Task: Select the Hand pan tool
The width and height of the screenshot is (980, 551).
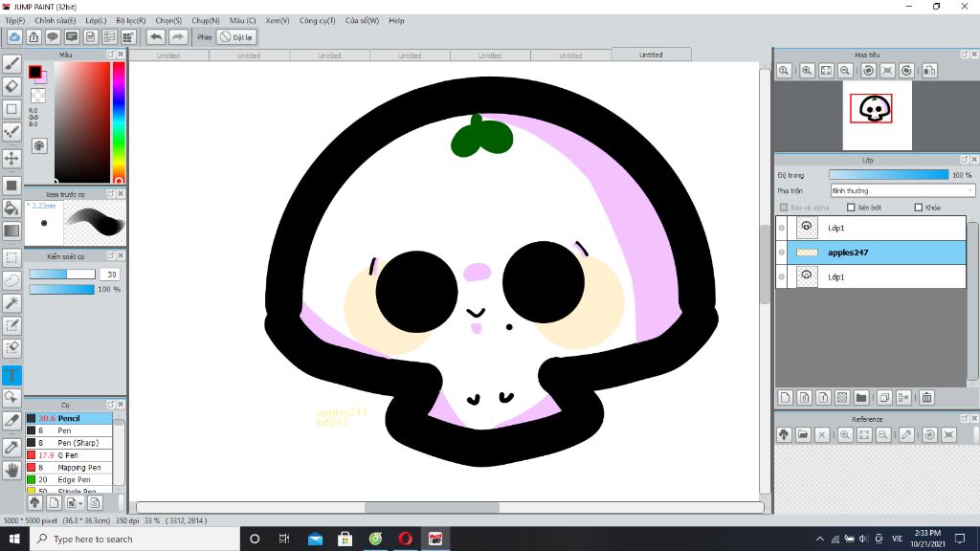Action: coord(11,470)
